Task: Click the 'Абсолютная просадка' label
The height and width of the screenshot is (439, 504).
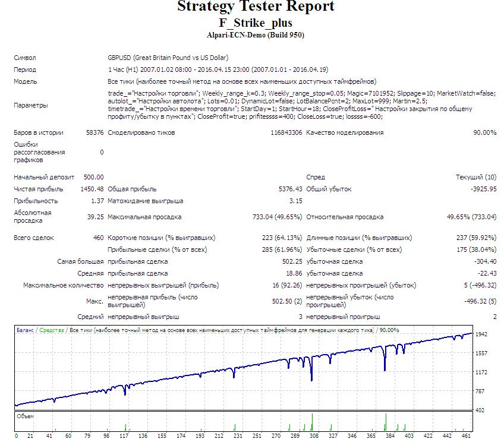Action: (33, 217)
